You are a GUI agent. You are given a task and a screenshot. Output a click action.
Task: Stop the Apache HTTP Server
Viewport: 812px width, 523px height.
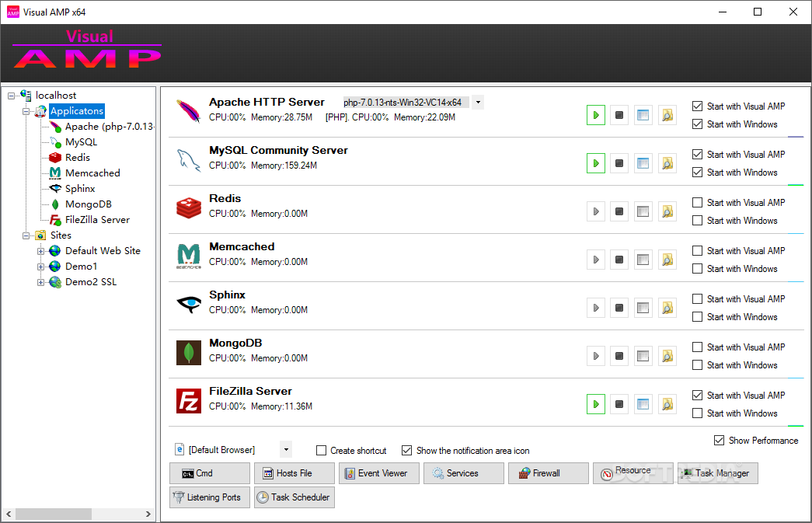pyautogui.click(x=619, y=115)
